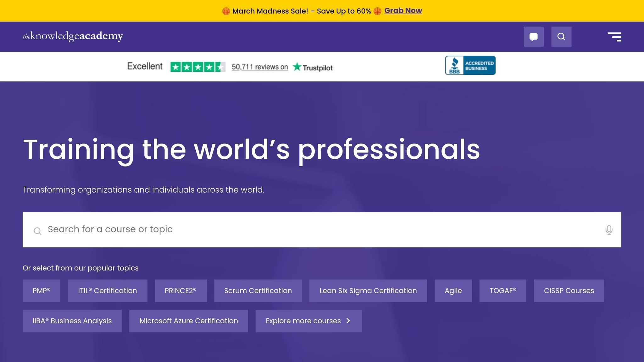Click the magnifier icon inside the search bar
This screenshot has height=362, width=644.
coord(37,231)
